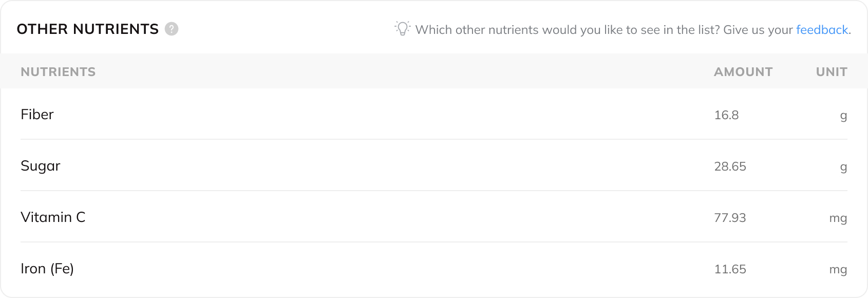
Task: Click the help question mark icon
Action: [172, 29]
